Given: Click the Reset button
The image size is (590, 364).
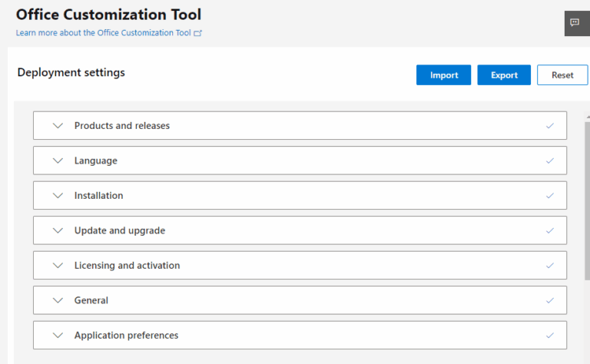Looking at the screenshot, I should (562, 75).
